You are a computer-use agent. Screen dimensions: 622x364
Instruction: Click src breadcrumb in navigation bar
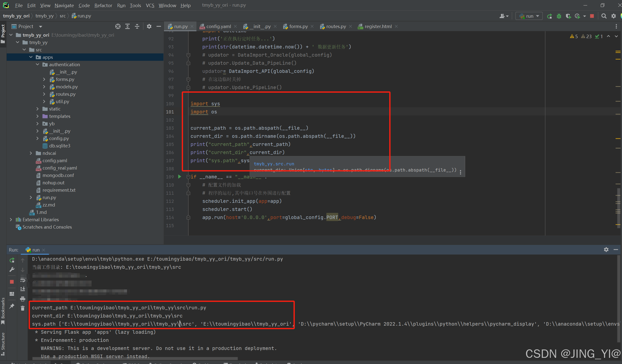tap(63, 16)
